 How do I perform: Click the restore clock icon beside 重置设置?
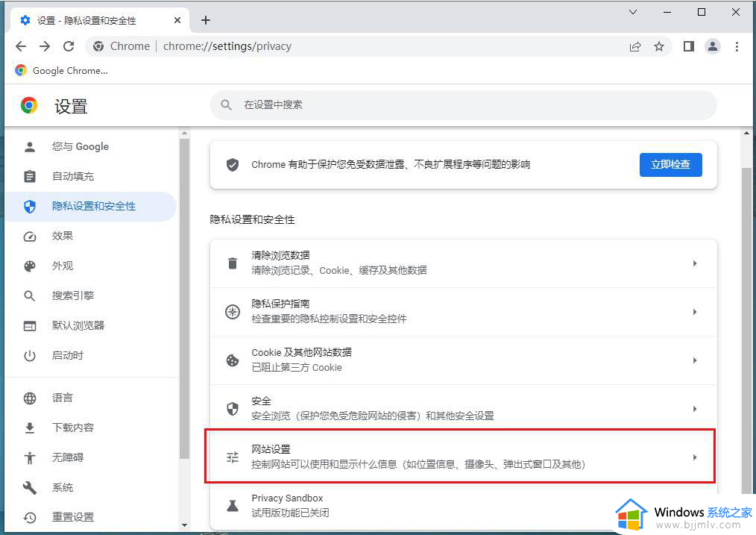coord(30,518)
